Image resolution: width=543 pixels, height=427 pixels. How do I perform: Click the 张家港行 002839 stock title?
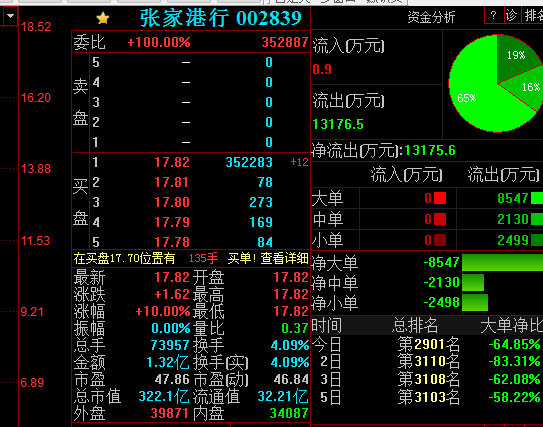tap(221, 18)
